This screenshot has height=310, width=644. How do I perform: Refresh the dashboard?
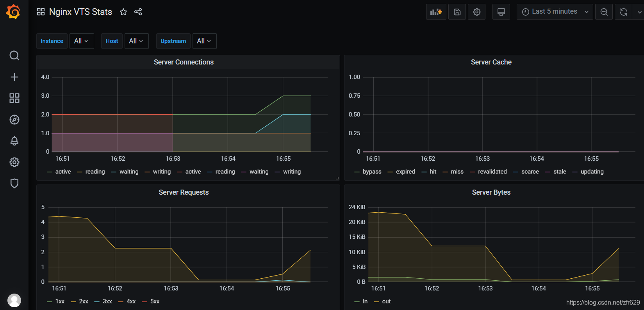(x=624, y=12)
